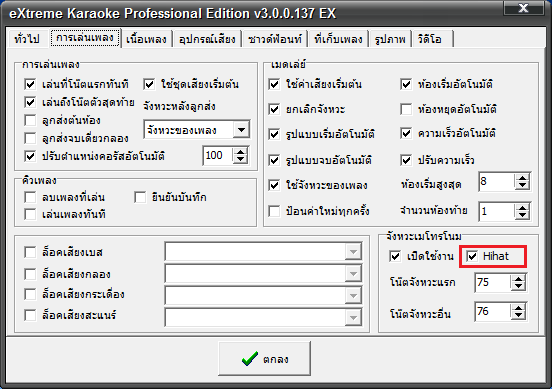Toggle เล่นถึงโน๊ตตัวสุดท้าย checkbox
The height and width of the screenshot is (389, 552).
(x=30, y=102)
